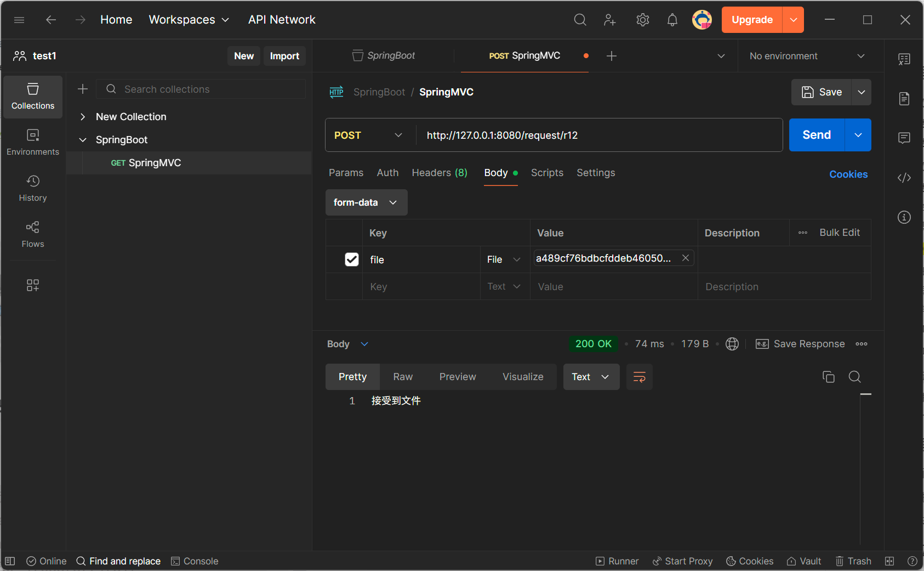Copy the response body
The width and height of the screenshot is (924, 571).
829,377
